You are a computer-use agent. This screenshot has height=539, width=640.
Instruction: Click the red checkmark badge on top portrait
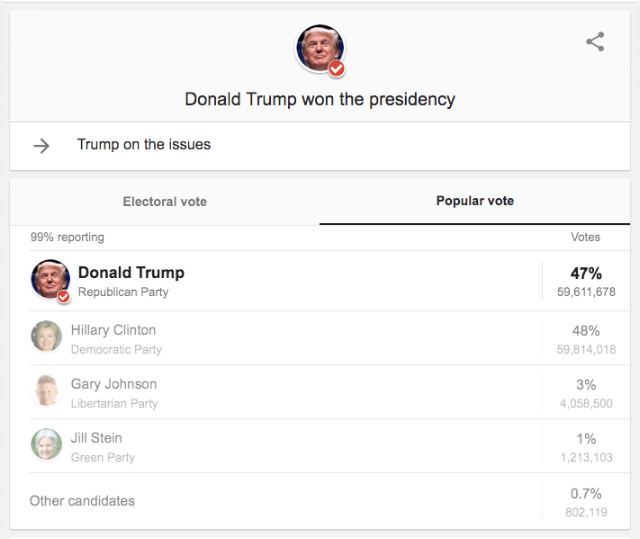point(336,69)
